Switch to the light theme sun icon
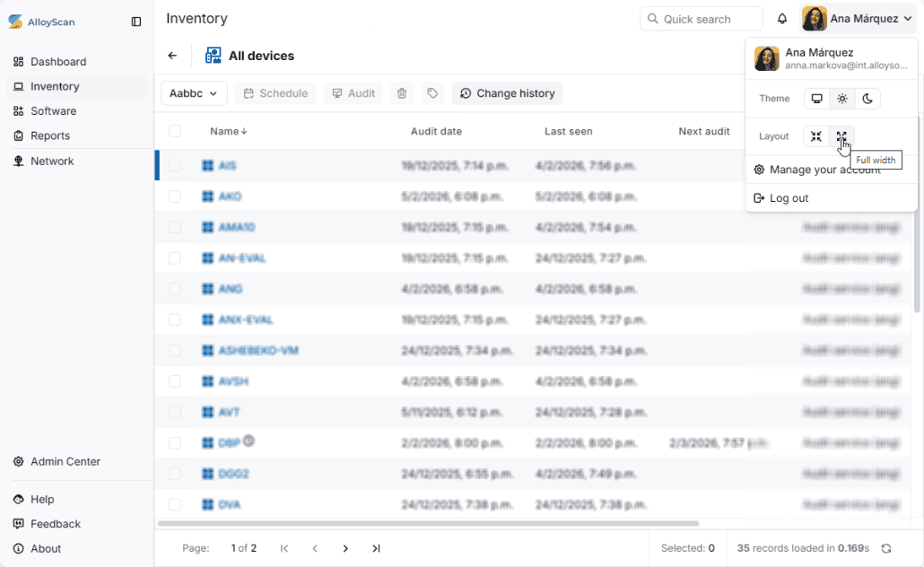Screen dimensions: 924x567 (x=842, y=99)
